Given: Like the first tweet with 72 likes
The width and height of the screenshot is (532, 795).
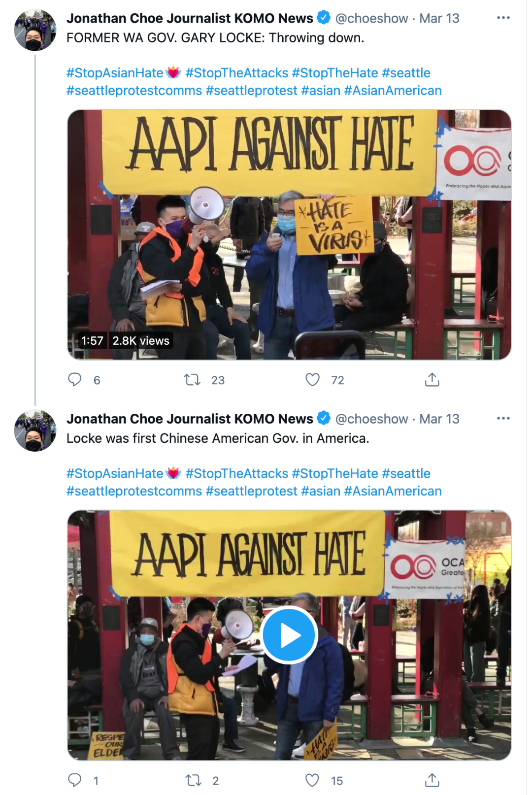Looking at the screenshot, I should (x=312, y=379).
